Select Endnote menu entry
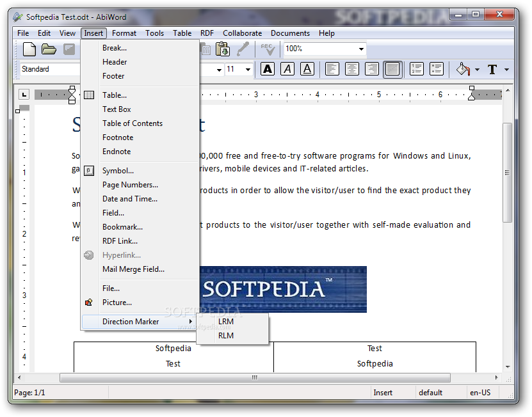The width and height of the screenshot is (532, 417). (x=140, y=152)
